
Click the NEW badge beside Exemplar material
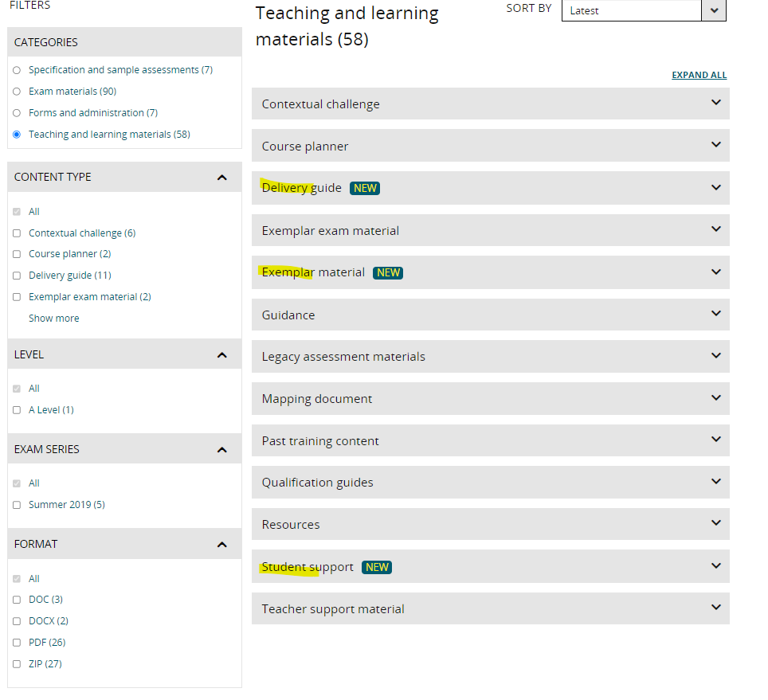pyautogui.click(x=388, y=272)
